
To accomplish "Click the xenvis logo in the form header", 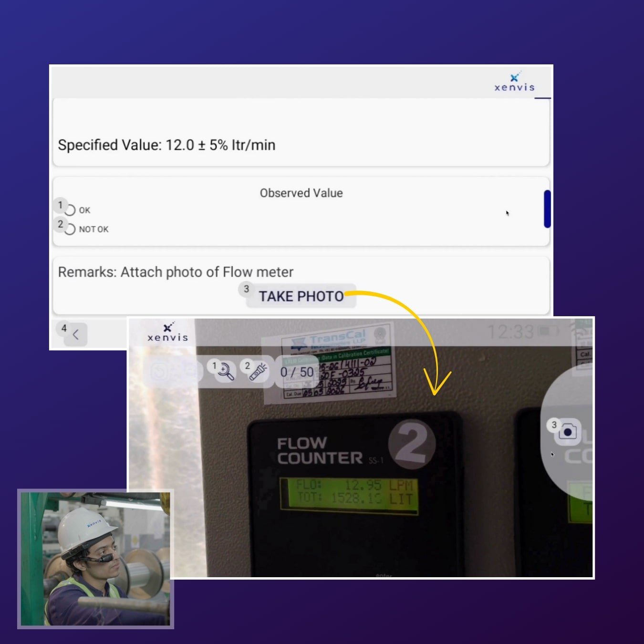I will [x=514, y=83].
